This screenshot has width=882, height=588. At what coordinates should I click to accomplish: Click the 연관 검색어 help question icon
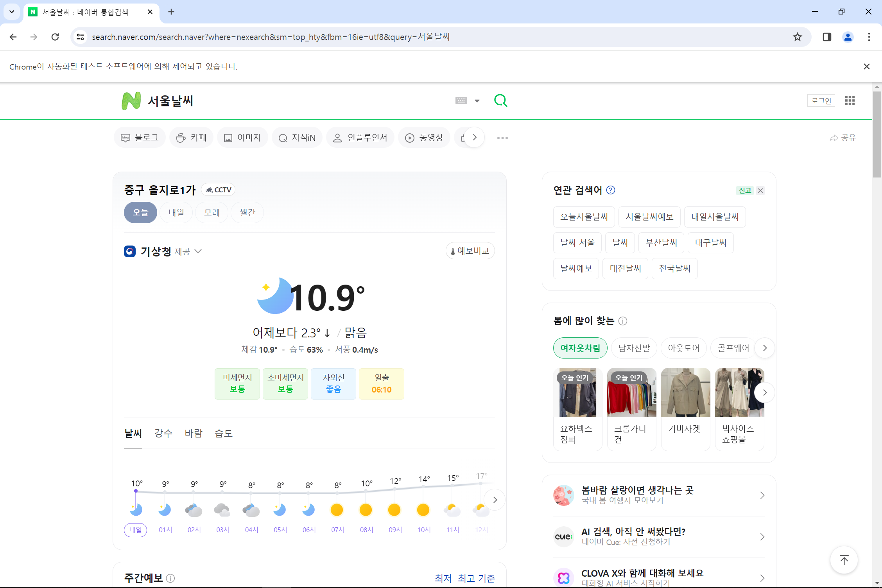pyautogui.click(x=610, y=190)
